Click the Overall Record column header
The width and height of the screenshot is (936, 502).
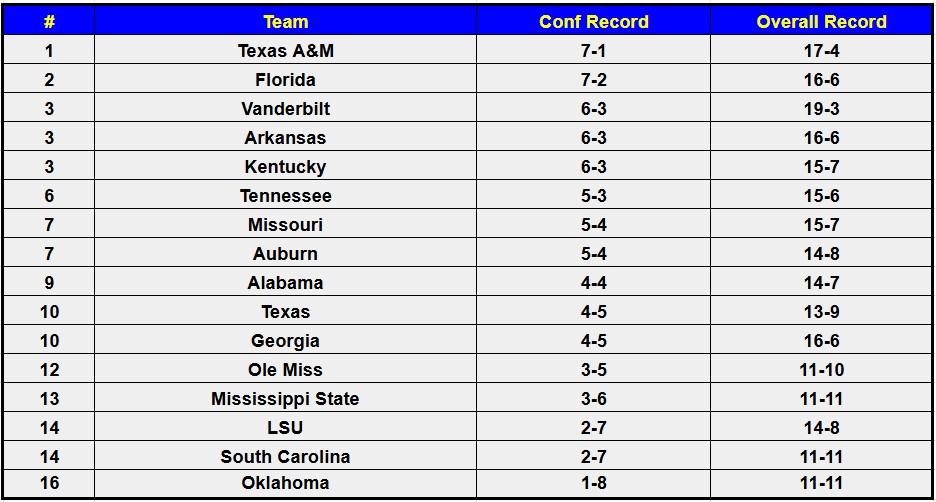click(x=821, y=21)
